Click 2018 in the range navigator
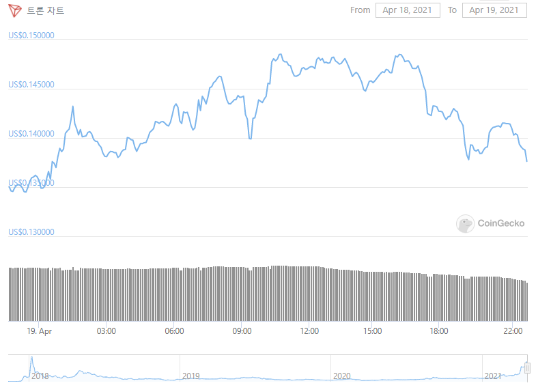 tap(40, 376)
